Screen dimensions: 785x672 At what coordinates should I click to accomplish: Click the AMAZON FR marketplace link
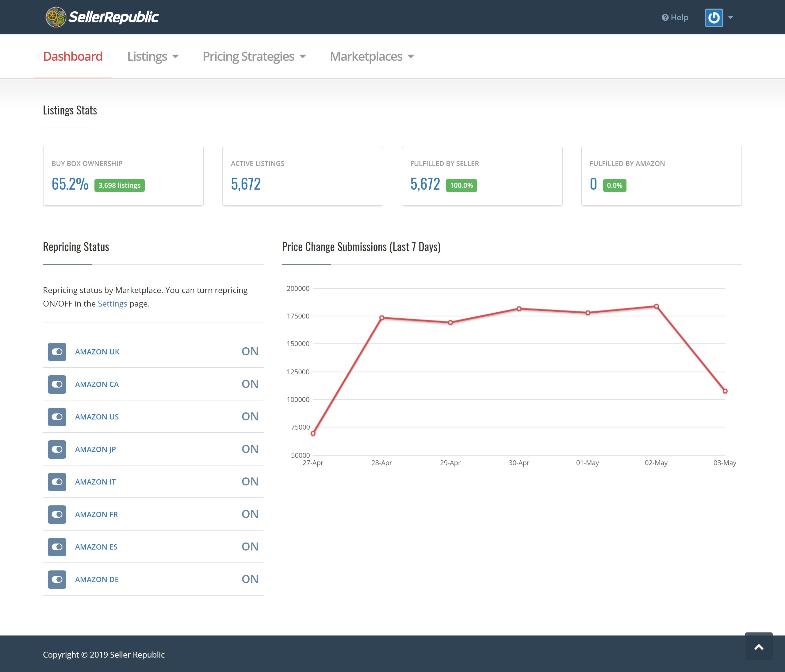(96, 514)
